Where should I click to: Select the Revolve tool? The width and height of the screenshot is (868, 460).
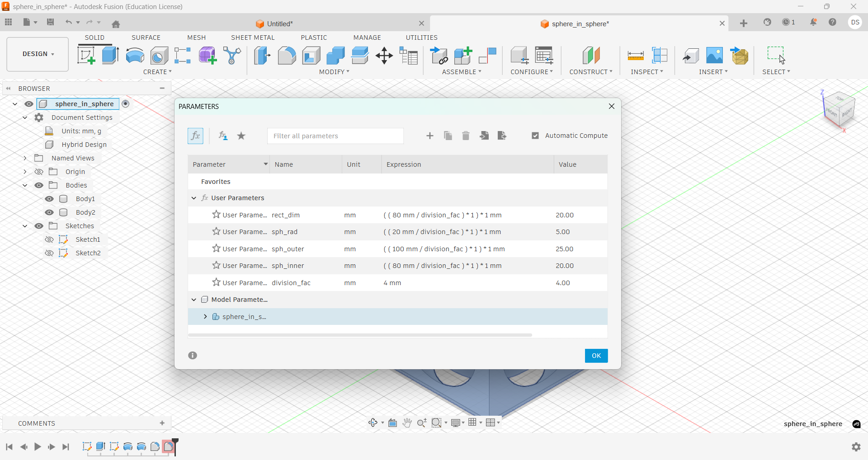(x=135, y=56)
